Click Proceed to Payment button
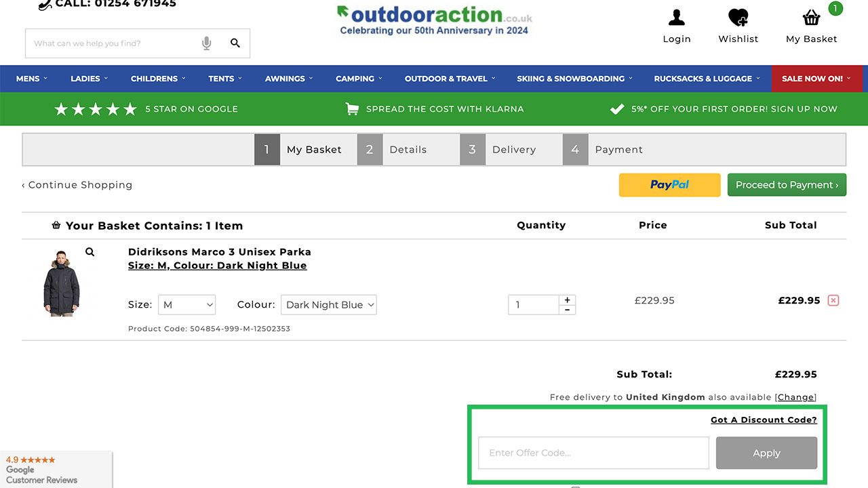Viewport: 868px width, 488px height. click(x=787, y=185)
